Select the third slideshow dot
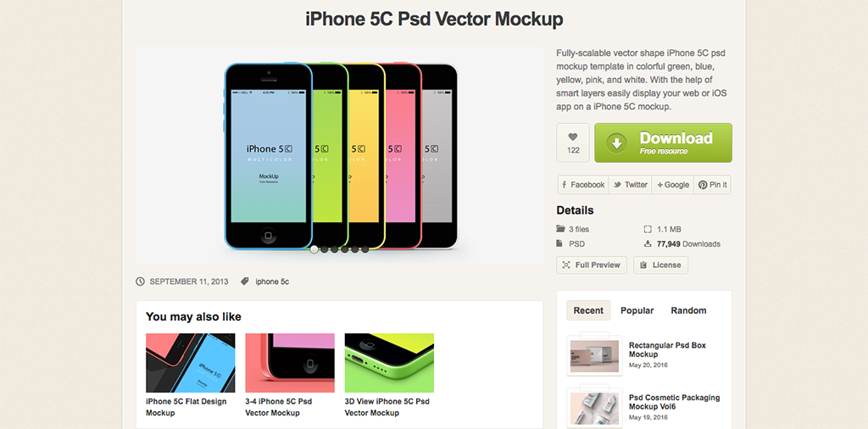This screenshot has width=868, height=429. click(x=334, y=249)
